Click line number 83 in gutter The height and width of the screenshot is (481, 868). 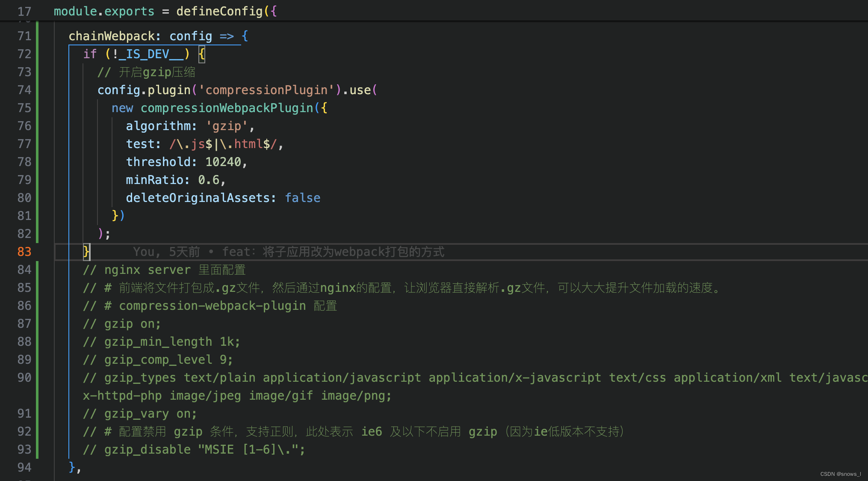(24, 252)
